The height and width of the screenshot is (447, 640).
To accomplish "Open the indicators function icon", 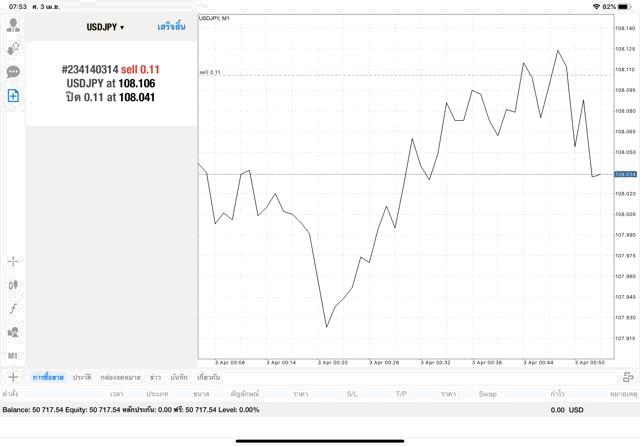I will point(13,308).
